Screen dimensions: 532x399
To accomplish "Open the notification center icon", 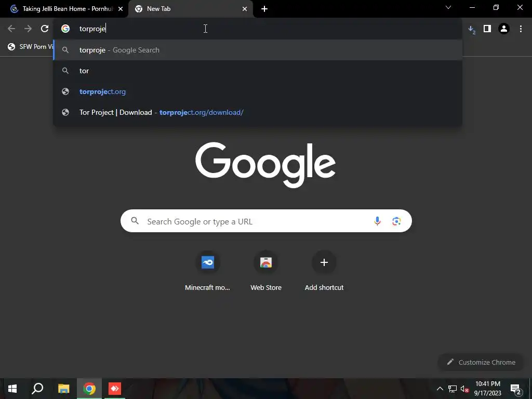I will coord(516,389).
